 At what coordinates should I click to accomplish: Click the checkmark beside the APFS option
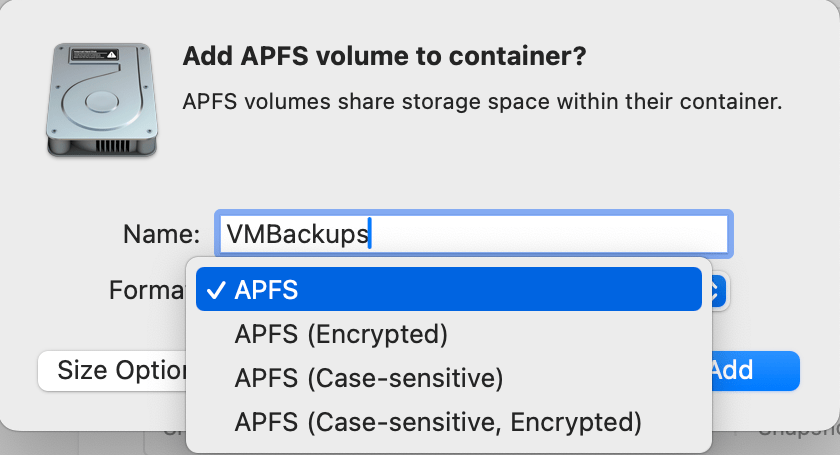click(x=215, y=291)
